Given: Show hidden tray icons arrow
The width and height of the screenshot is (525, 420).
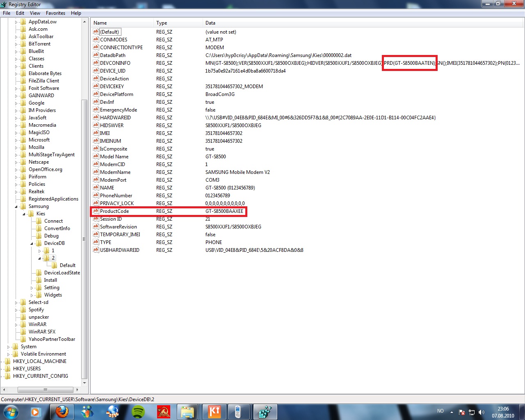Looking at the screenshot, I should pos(452,412).
